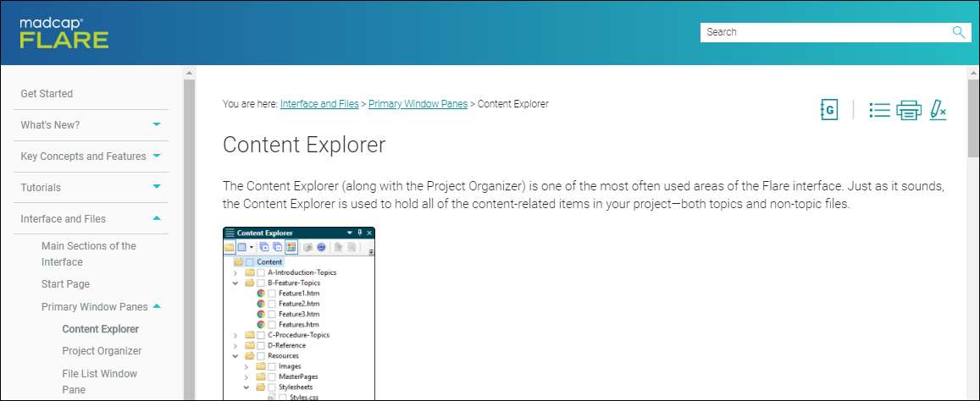980x401 pixels.
Task: Tick the Features.htm checkbox
Action: tap(272, 324)
